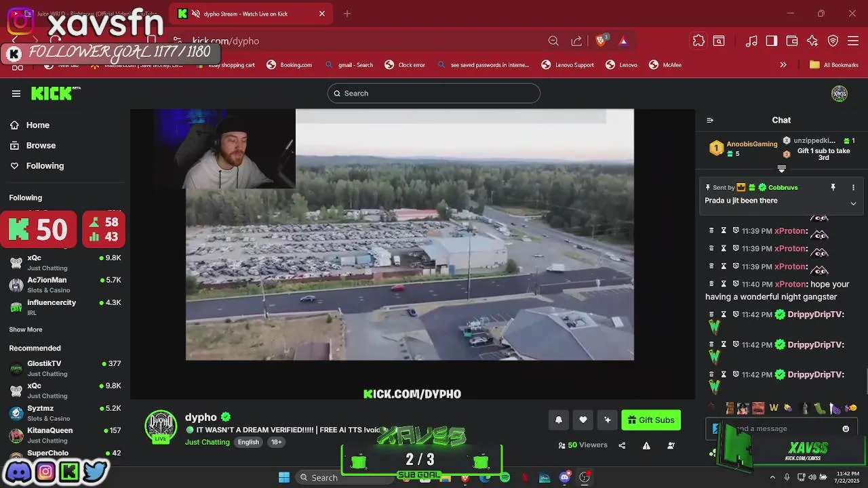This screenshot has width=868, height=488.
Task: Switch to the dypho Stream tab
Action: (251, 14)
